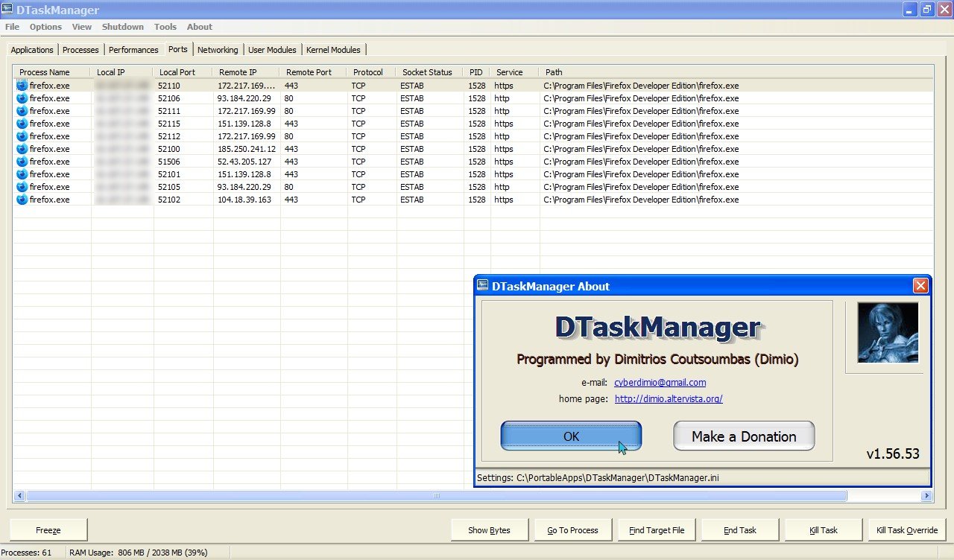Screen dimensions: 954x560
Task: Switch to the Performances tab
Action: click(133, 50)
